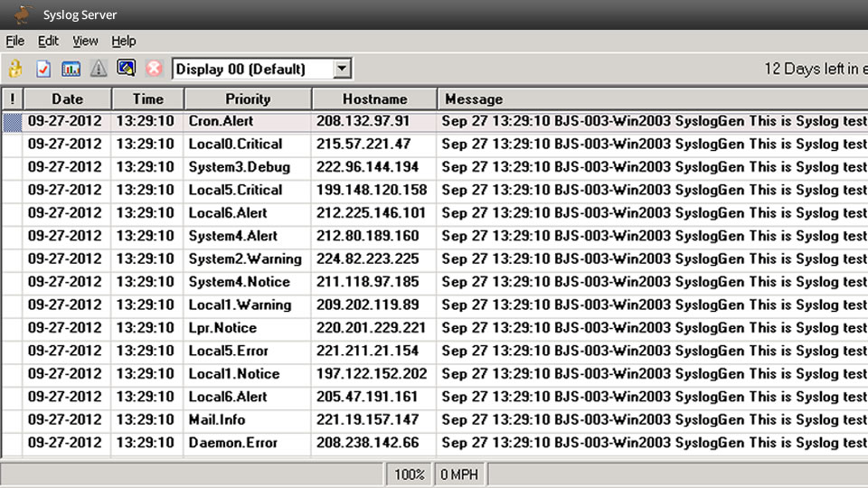Image resolution: width=868 pixels, height=488 pixels.
Task: Open the Help menu
Action: [124, 41]
